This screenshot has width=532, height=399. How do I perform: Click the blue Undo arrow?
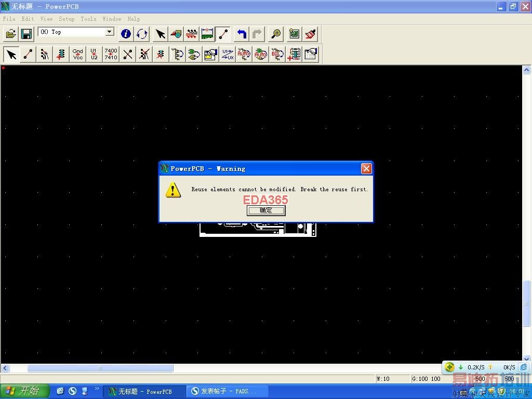pyautogui.click(x=242, y=34)
